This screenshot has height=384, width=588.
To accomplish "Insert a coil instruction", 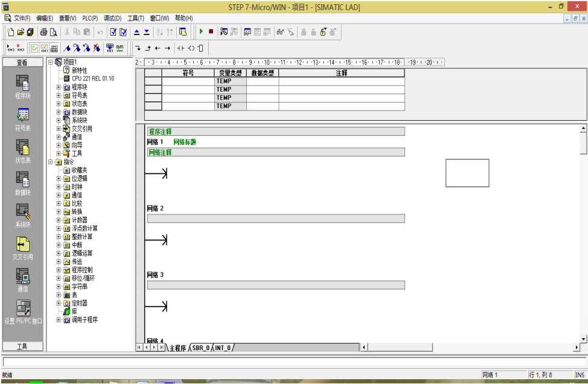I will coord(191,48).
